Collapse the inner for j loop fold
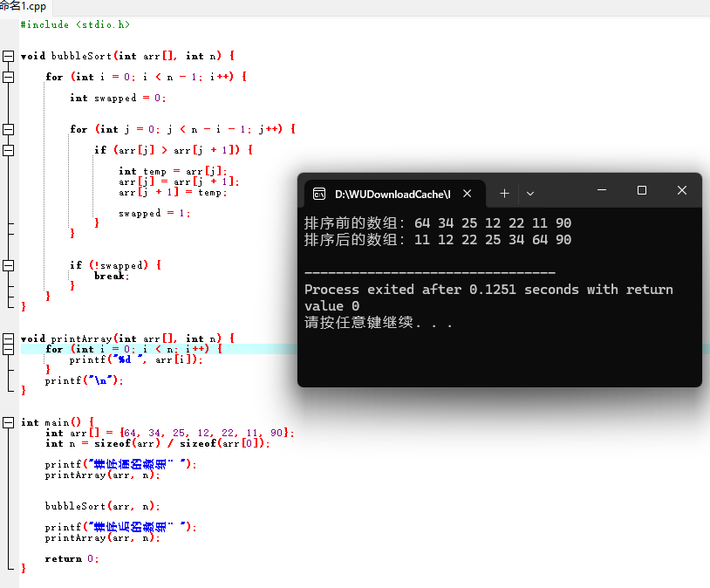Viewport: 710px width, 588px height. pos(8,130)
